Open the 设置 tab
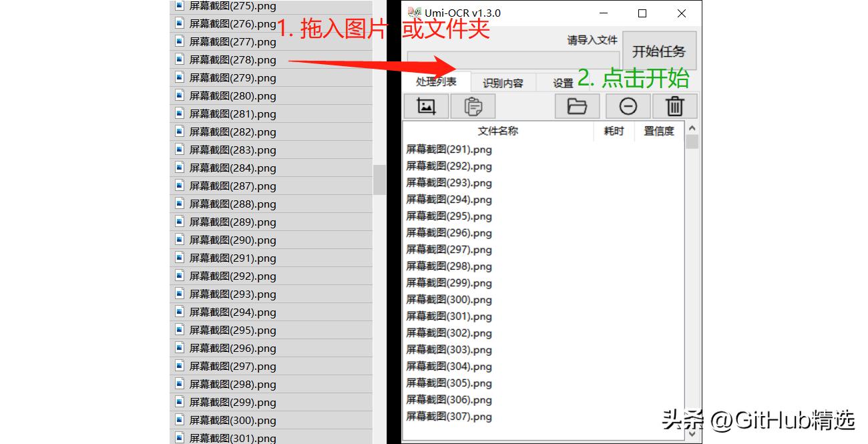The image size is (868, 444). [563, 81]
